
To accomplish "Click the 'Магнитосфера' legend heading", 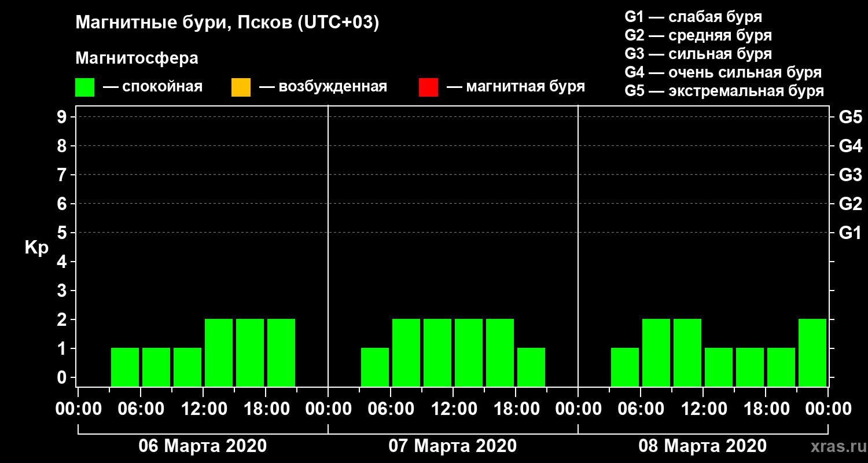I will (x=137, y=58).
